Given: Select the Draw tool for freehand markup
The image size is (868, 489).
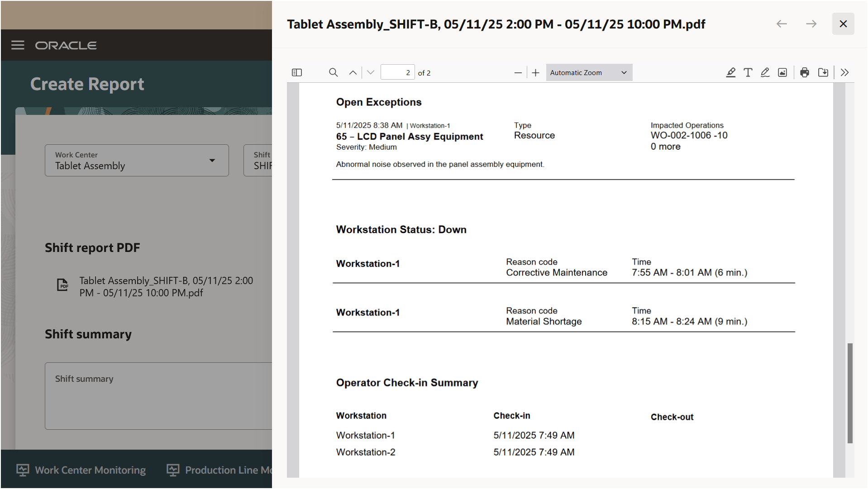Looking at the screenshot, I should (765, 72).
